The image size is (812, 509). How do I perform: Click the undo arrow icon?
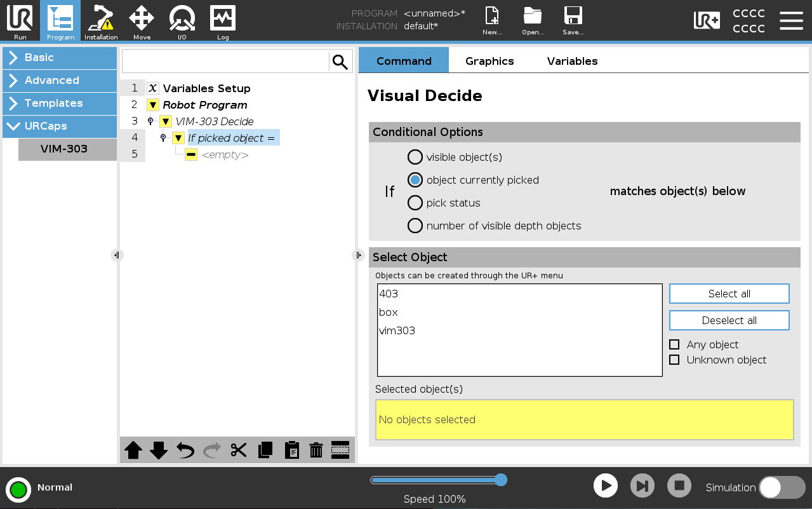click(185, 451)
